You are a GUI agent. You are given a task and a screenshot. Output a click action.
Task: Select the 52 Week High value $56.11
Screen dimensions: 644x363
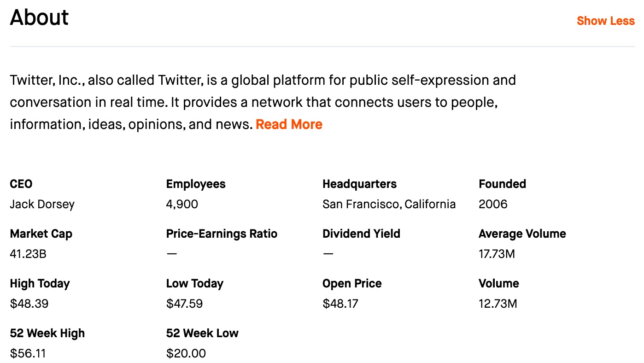28,353
